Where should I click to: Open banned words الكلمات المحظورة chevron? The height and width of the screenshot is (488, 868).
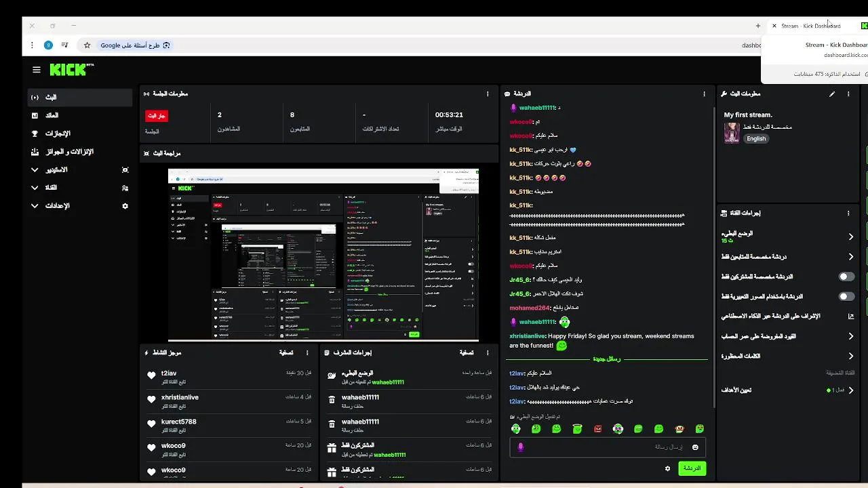pos(851,356)
